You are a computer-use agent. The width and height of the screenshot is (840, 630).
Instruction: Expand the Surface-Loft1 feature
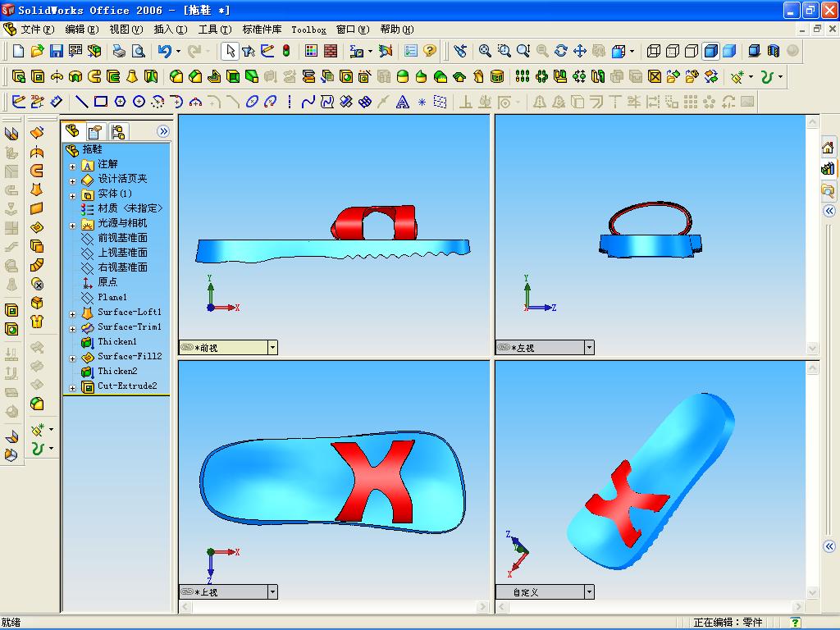73,314
